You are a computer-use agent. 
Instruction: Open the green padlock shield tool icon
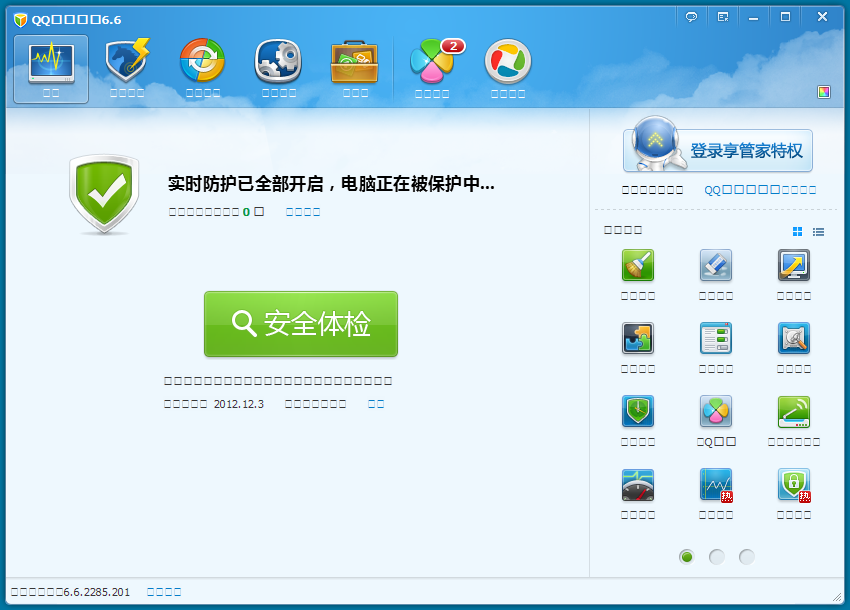(x=793, y=485)
